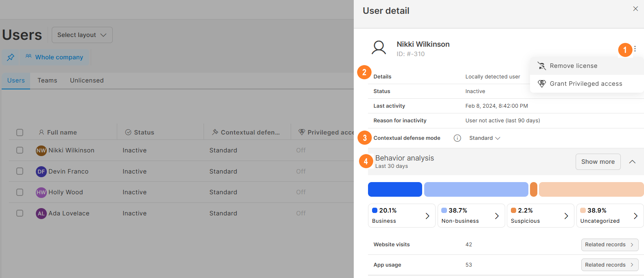Image resolution: width=644 pixels, height=278 pixels.
Task: Click the NW avatar for Nikki Wilkinson
Action: coord(41,150)
